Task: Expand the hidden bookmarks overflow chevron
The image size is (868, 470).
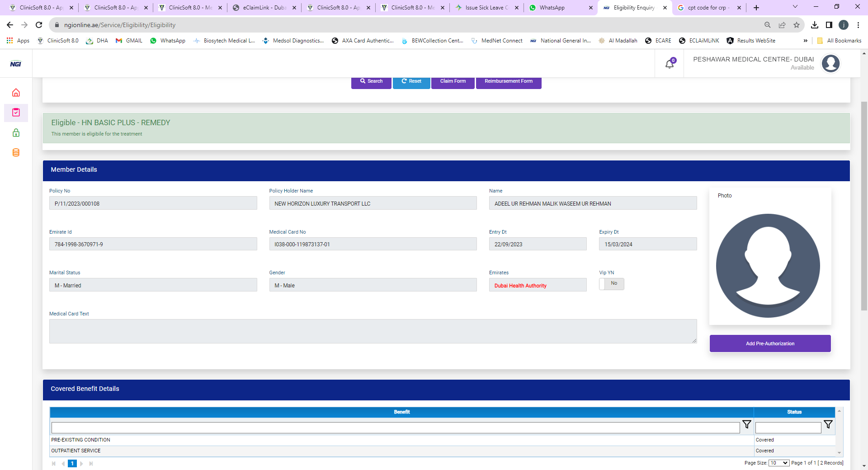Action: click(x=805, y=41)
